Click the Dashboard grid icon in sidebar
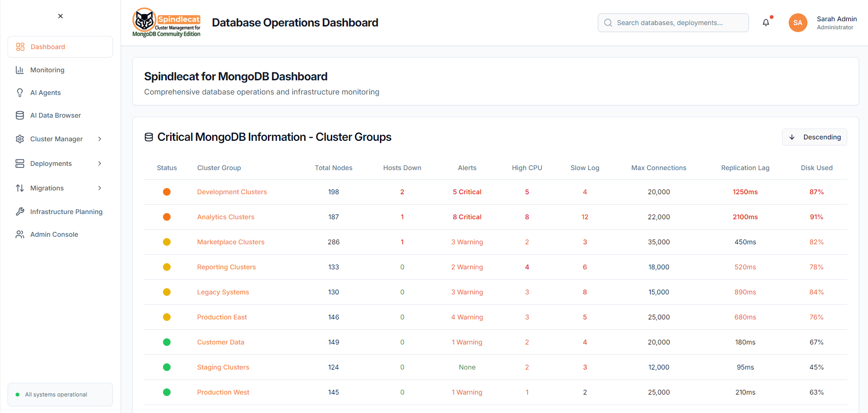This screenshot has width=868, height=413. (x=20, y=47)
